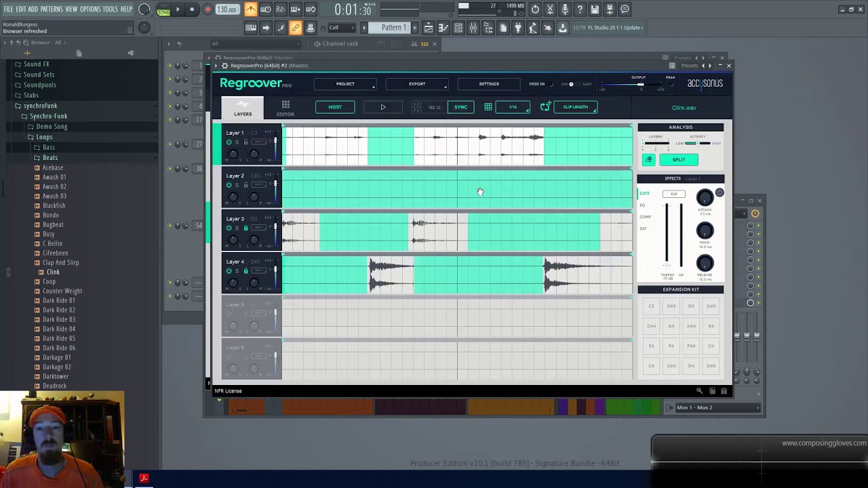868x488 pixels.
Task: Click the Acrobat icon in the taskbar
Action: coord(144,479)
